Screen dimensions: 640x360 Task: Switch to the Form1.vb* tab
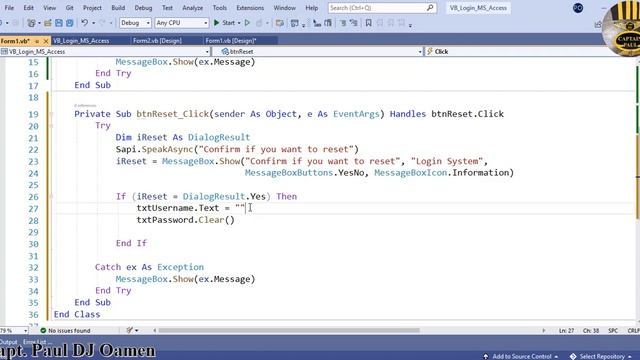tap(15, 41)
